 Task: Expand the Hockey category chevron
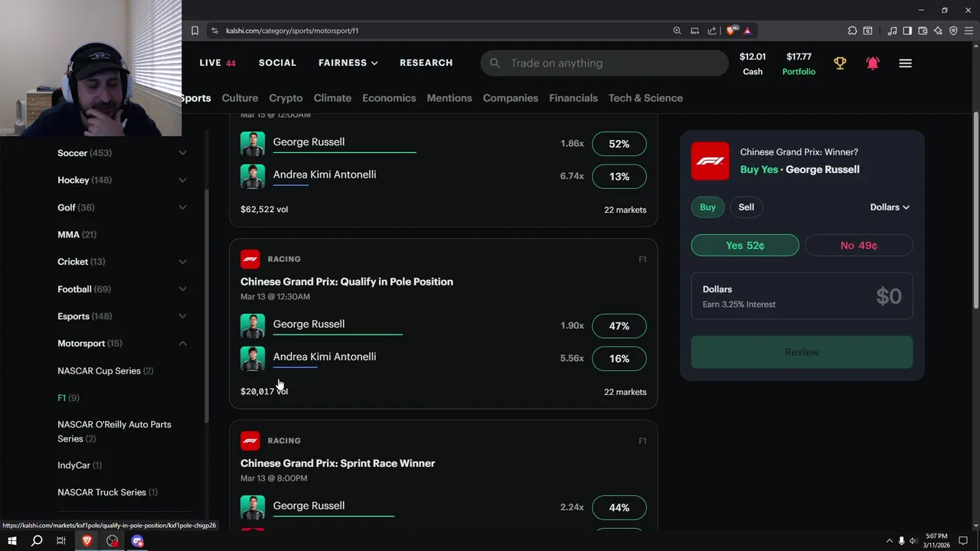[182, 180]
